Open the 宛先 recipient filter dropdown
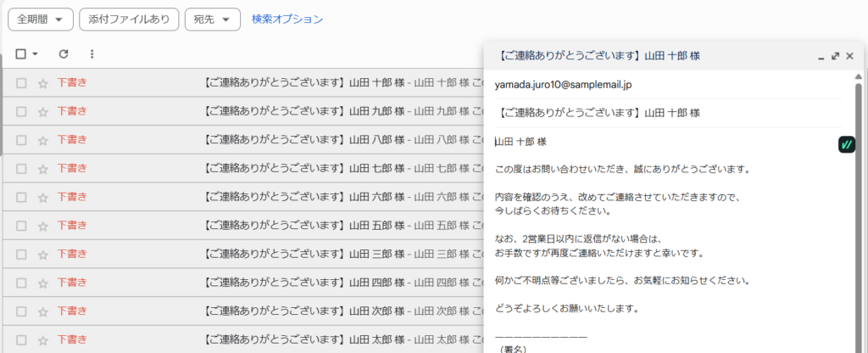 coord(212,19)
